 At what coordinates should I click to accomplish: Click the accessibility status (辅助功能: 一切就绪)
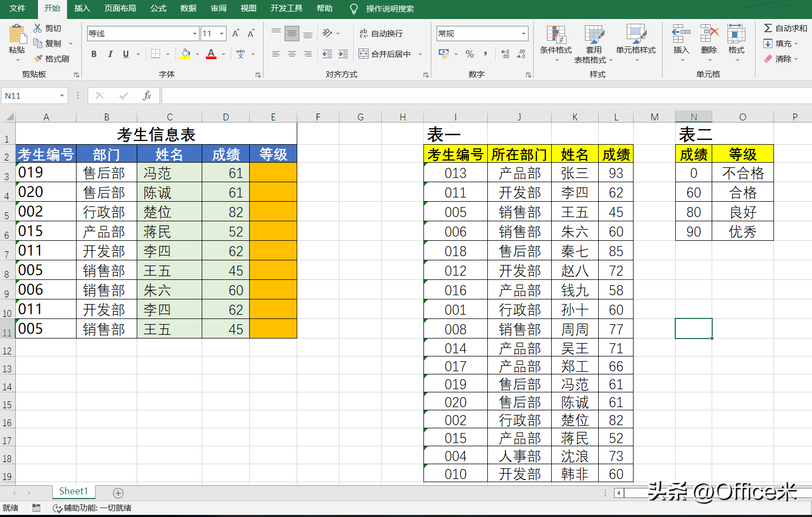tap(92, 508)
